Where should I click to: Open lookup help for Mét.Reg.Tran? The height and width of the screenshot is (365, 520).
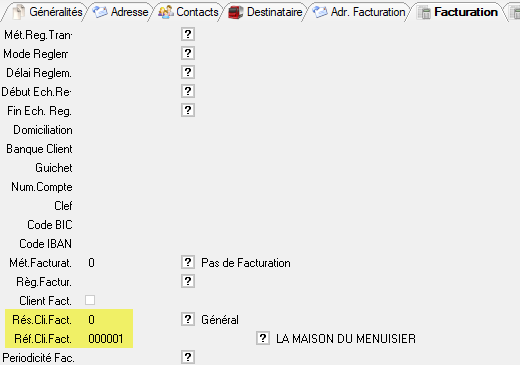(x=188, y=34)
